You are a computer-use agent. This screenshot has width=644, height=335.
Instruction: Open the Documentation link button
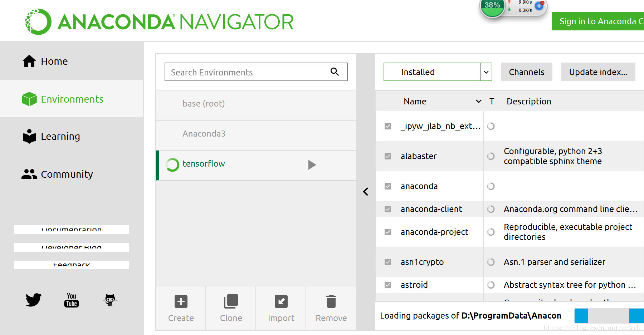(x=72, y=230)
